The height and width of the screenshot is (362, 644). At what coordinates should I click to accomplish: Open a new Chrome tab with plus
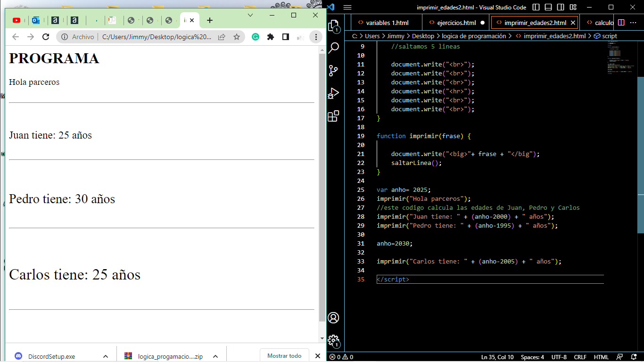(x=210, y=20)
